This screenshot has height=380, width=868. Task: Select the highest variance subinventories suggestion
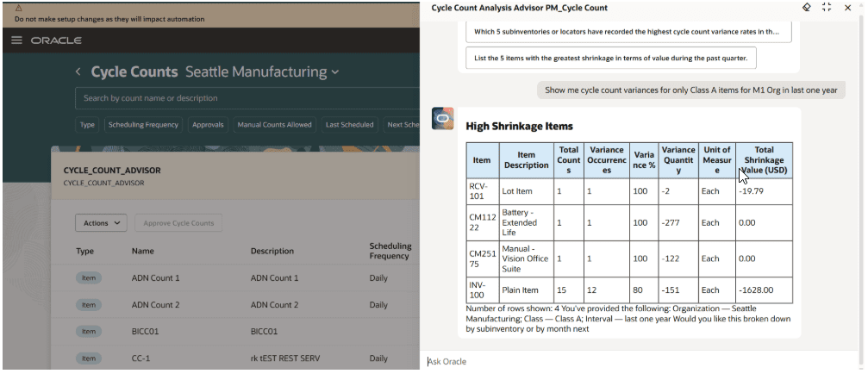click(x=627, y=32)
